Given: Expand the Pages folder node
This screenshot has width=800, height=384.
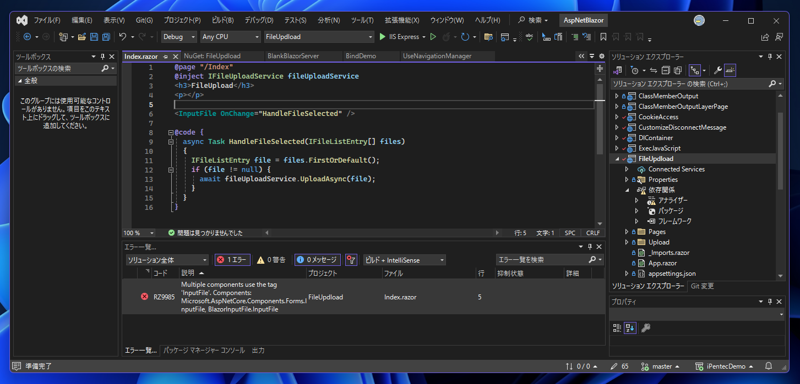Looking at the screenshot, I should (627, 232).
